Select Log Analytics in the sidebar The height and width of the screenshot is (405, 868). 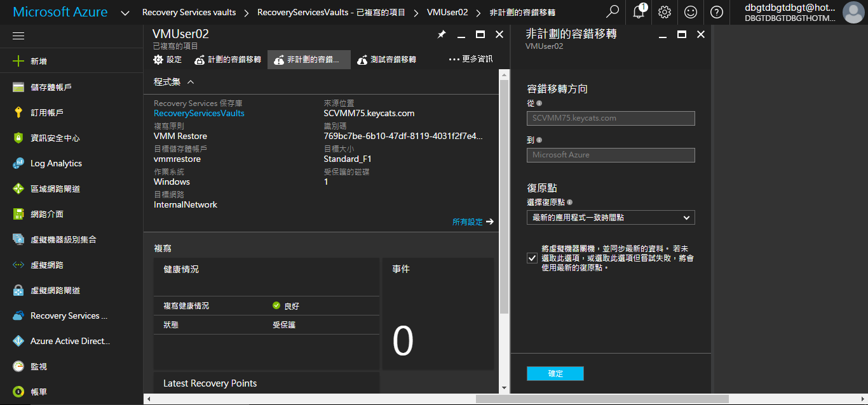coord(56,163)
